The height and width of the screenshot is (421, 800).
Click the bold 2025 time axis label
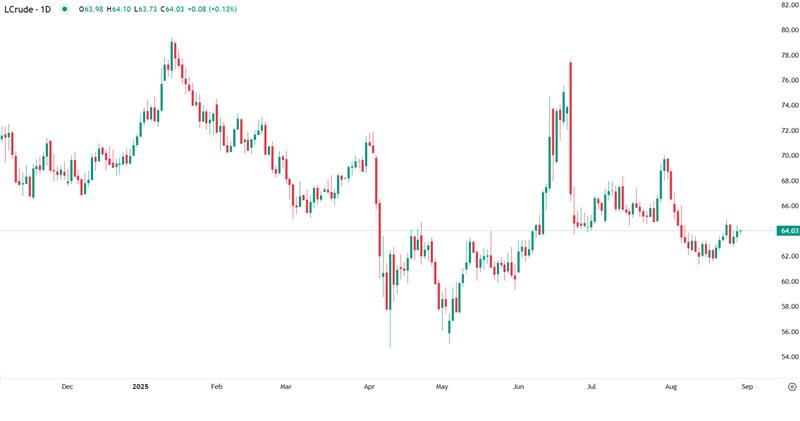pyautogui.click(x=141, y=385)
